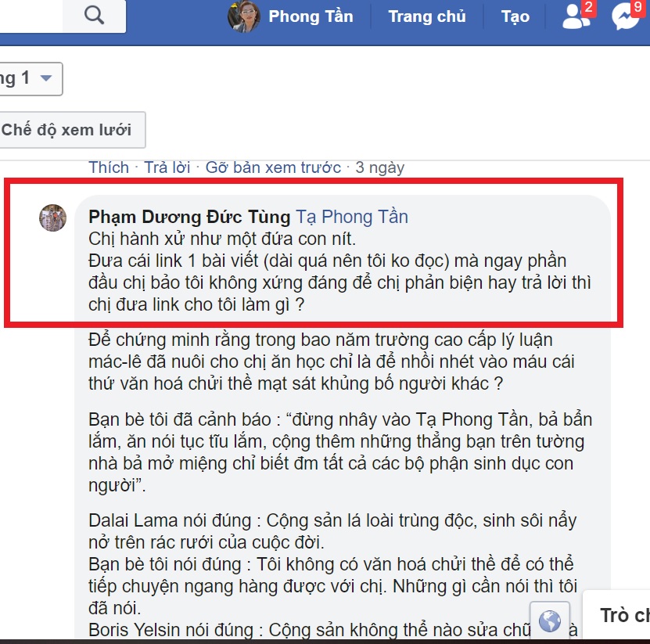Switch to Chế độ xem lưới
This screenshot has height=644, width=650.
point(70,130)
